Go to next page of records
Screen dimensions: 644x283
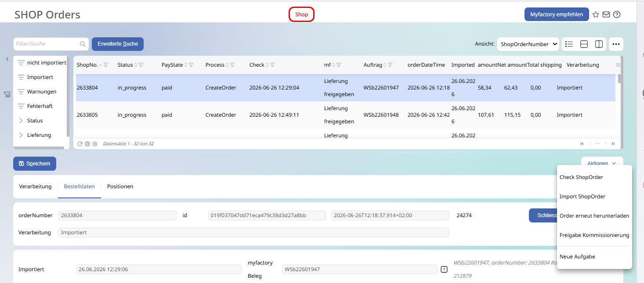pos(605,143)
